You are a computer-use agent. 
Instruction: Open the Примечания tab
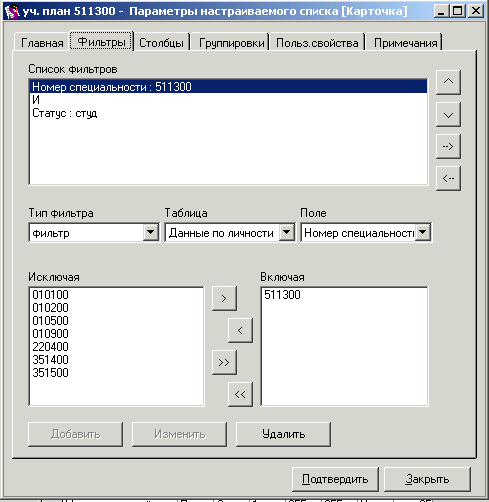click(405, 43)
